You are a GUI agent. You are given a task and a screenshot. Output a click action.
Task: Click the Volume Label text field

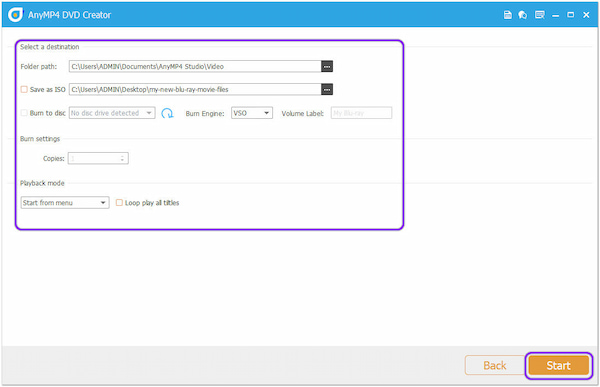tap(361, 113)
